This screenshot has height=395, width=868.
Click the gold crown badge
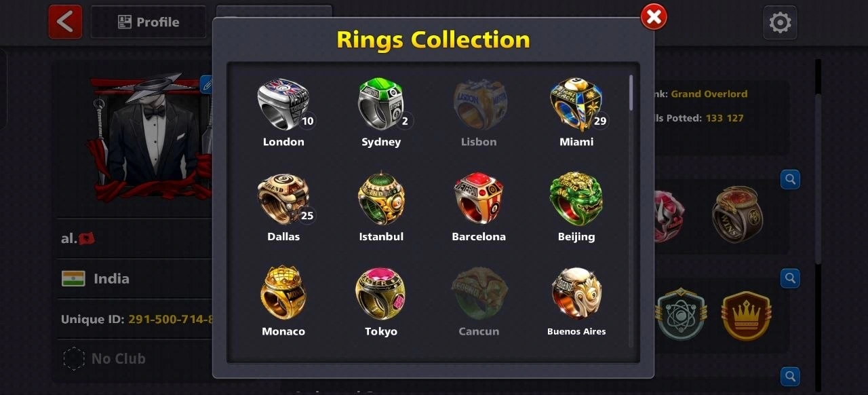coord(747,316)
